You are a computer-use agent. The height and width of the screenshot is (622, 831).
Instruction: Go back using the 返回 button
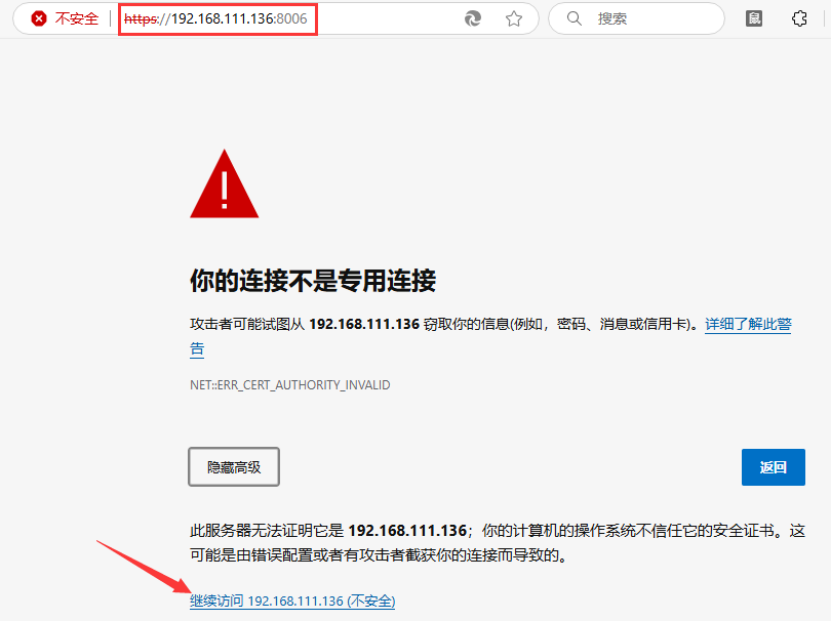[773, 467]
